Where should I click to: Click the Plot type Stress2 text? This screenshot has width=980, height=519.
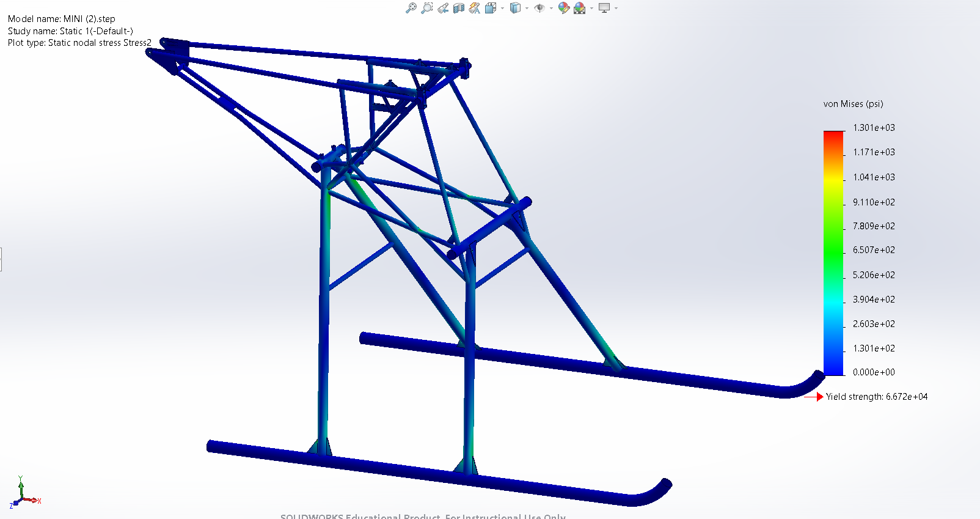pyautogui.click(x=79, y=43)
